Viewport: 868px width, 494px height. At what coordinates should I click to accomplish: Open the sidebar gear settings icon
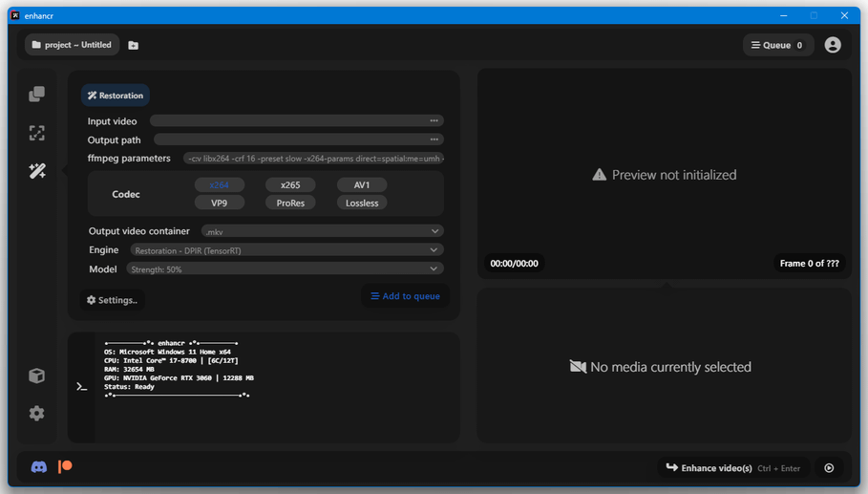coord(36,413)
